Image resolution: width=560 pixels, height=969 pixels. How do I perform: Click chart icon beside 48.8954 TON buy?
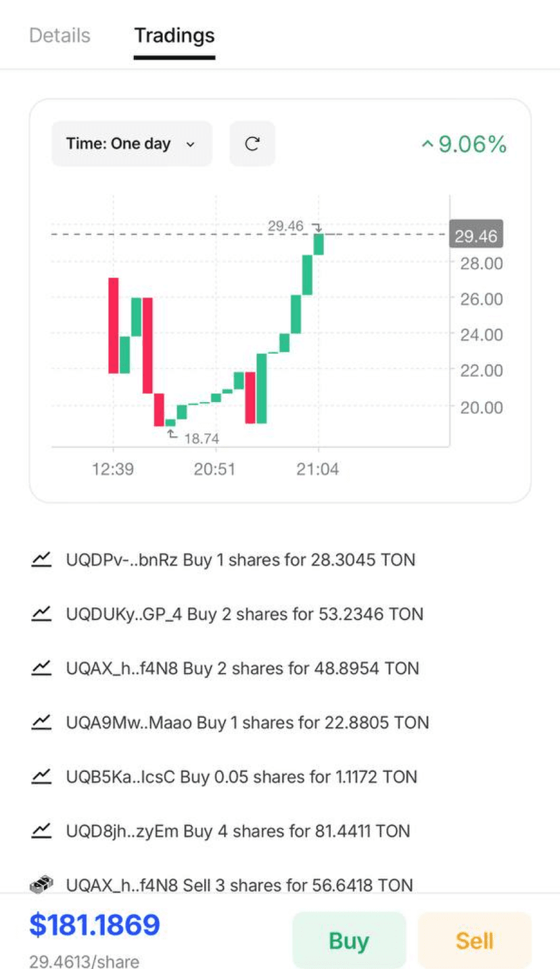click(x=41, y=668)
